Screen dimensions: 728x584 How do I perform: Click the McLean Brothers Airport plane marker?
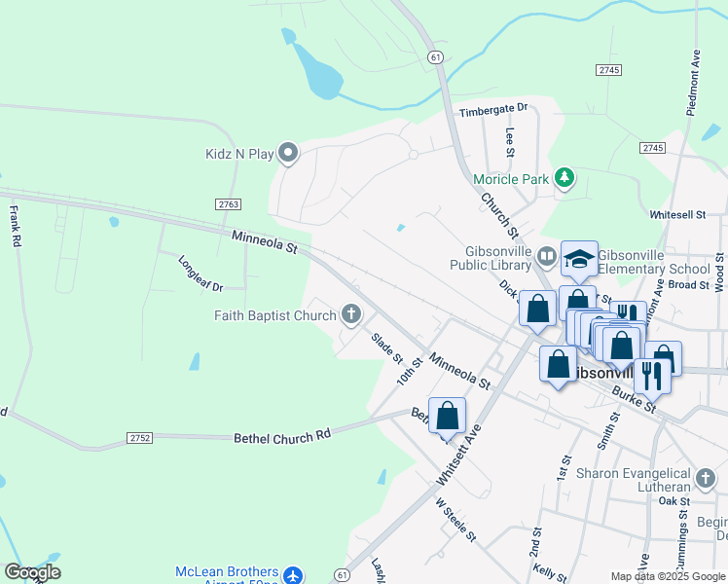[293, 574]
